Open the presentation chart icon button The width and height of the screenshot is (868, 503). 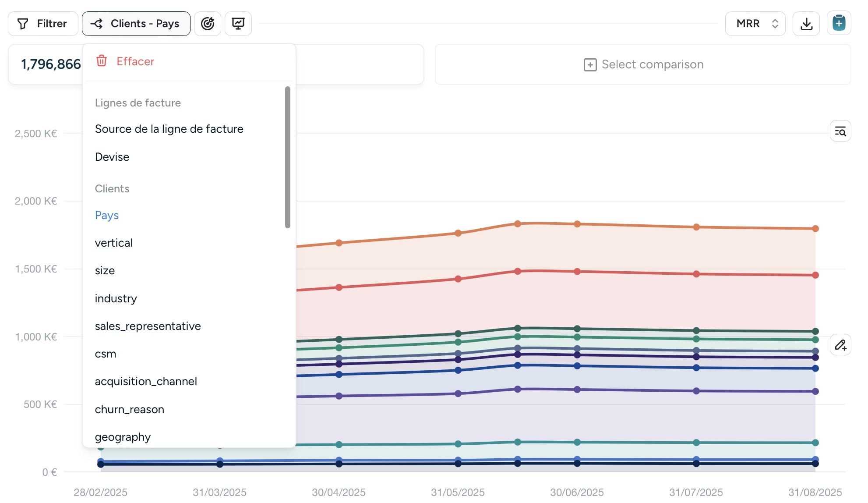pyautogui.click(x=238, y=24)
